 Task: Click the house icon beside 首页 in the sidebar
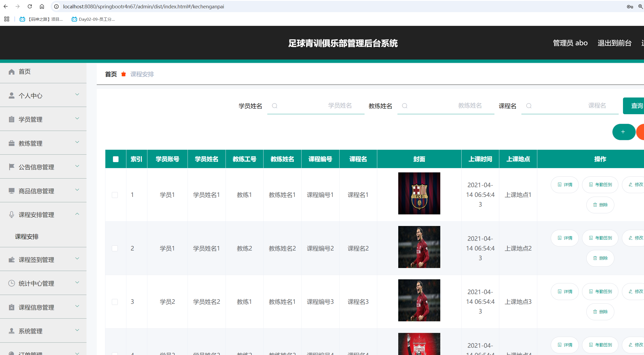pyautogui.click(x=11, y=72)
